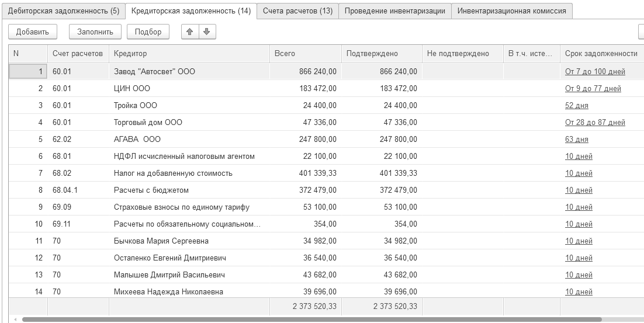This screenshot has width=644, height=323.
Task: Open 10 дней link for НДФЛ row
Action: 579,157
